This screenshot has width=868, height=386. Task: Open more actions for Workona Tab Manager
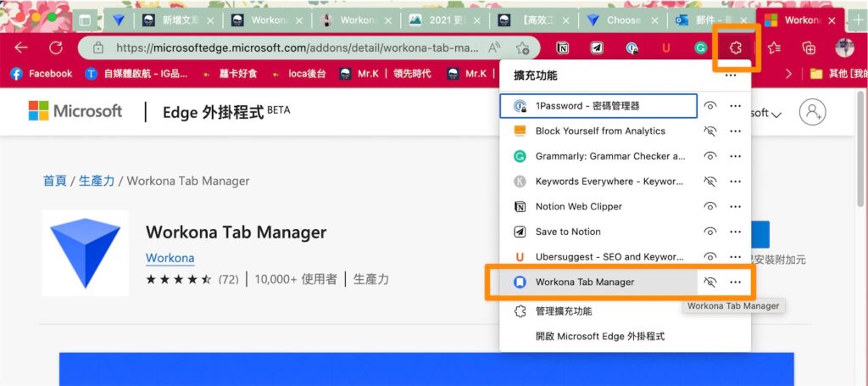click(735, 282)
